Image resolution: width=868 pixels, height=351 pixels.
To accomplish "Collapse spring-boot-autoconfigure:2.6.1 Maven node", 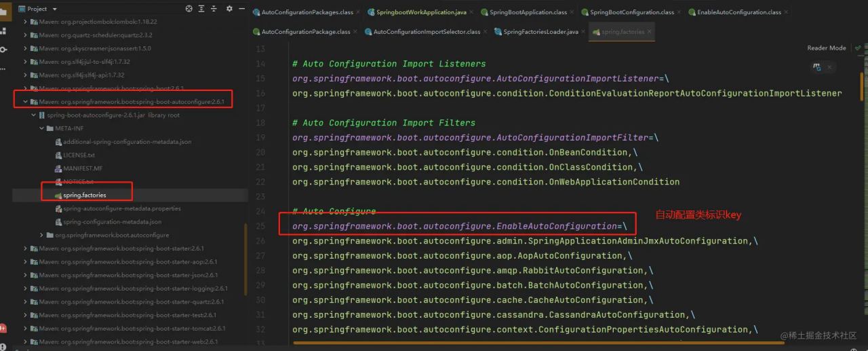I will (x=26, y=102).
